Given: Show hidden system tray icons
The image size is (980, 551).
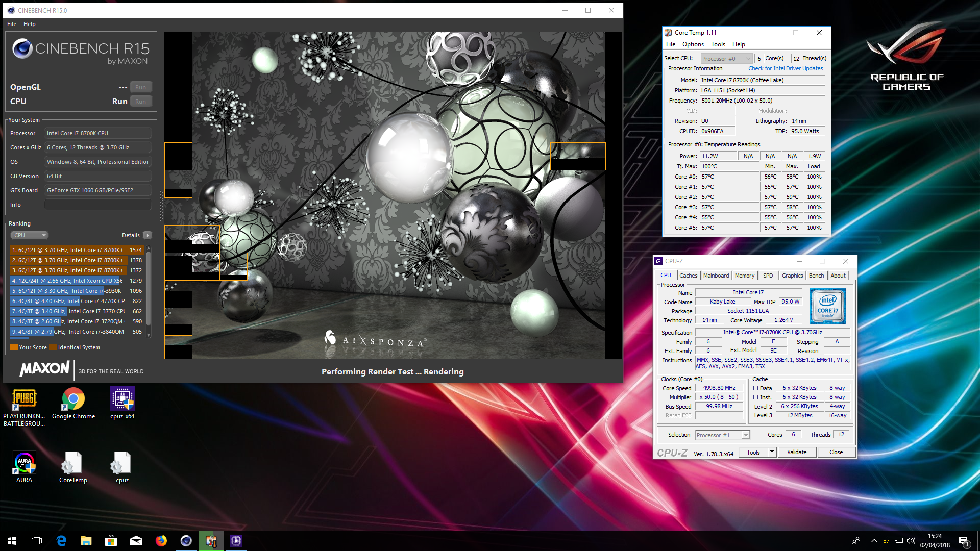Looking at the screenshot, I should (x=874, y=541).
